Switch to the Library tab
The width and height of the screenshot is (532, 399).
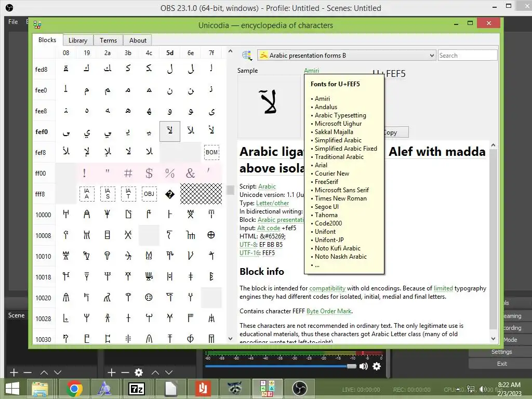pyautogui.click(x=78, y=41)
